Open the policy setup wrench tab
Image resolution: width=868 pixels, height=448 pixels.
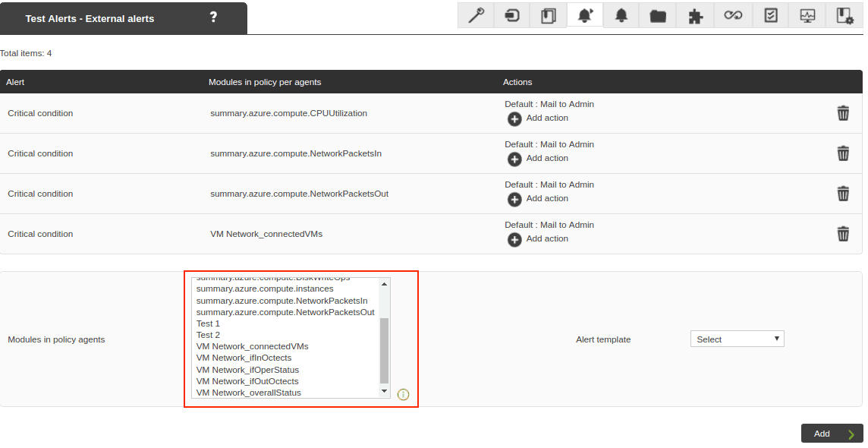click(476, 15)
